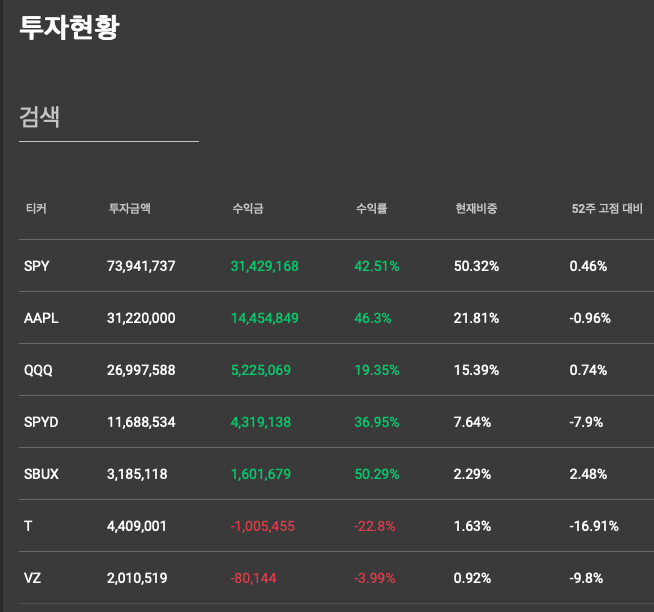The height and width of the screenshot is (612, 654).
Task: Click the 46.3% return rate
Action: point(373,318)
